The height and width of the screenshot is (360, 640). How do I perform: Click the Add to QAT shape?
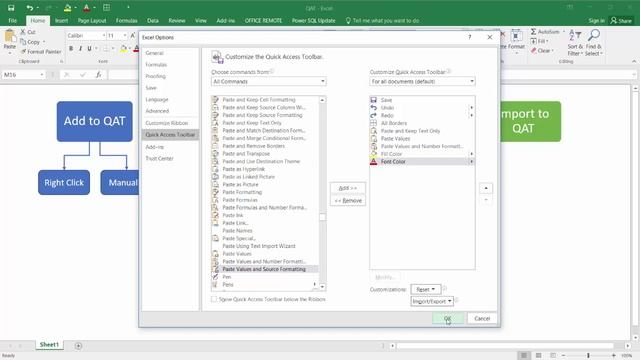pos(95,121)
